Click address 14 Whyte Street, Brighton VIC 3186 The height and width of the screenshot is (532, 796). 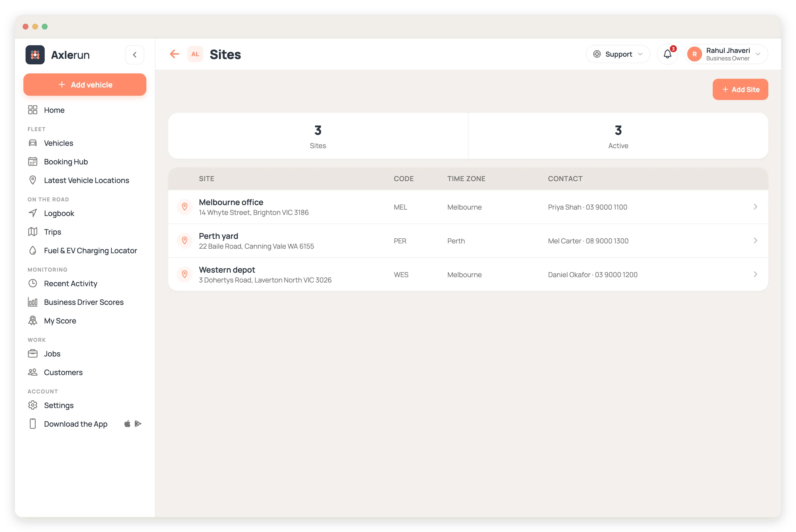click(x=254, y=212)
